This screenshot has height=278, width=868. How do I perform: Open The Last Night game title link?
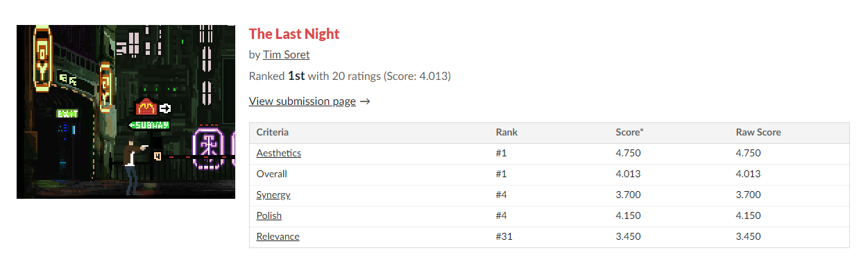pos(293,33)
